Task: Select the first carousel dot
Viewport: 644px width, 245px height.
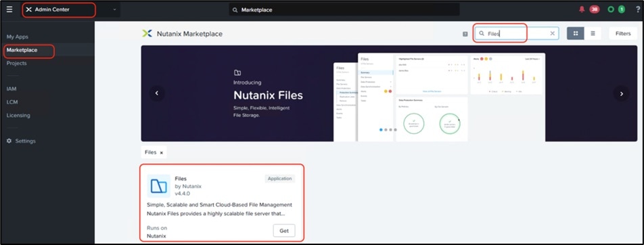Action: pyautogui.click(x=381, y=129)
